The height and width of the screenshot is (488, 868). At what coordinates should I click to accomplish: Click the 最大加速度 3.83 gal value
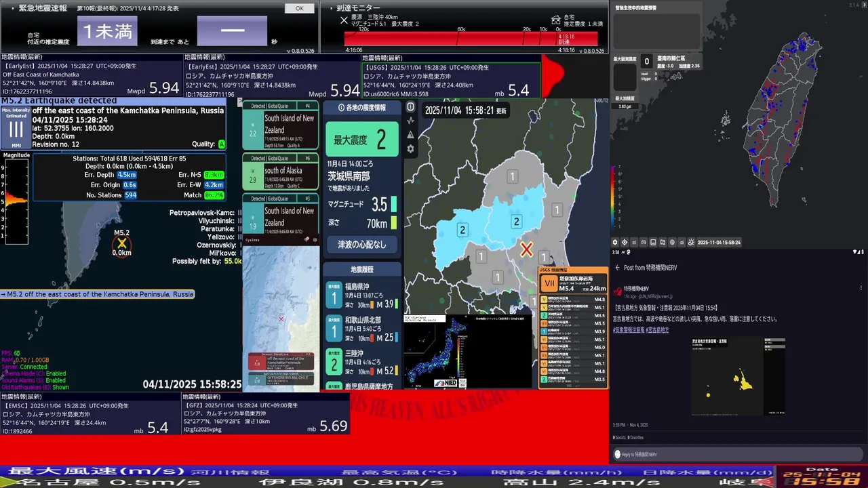click(x=625, y=106)
